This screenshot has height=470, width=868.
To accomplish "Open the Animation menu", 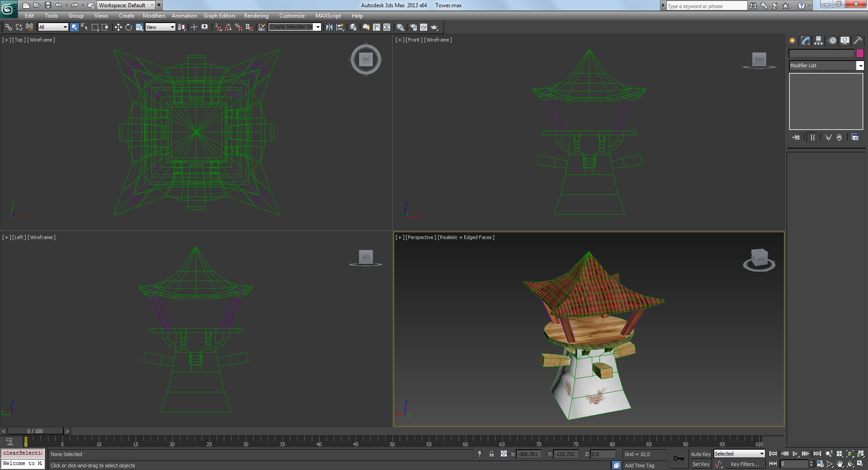I will (184, 16).
